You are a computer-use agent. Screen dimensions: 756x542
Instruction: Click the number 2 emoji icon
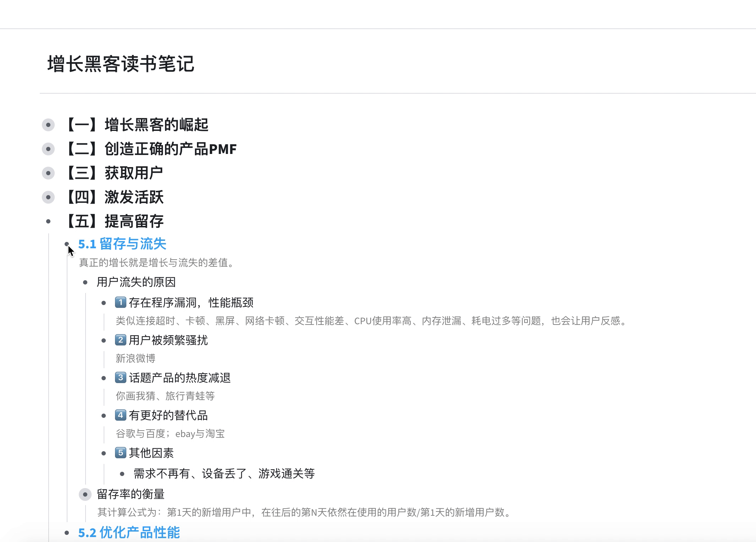[121, 340]
